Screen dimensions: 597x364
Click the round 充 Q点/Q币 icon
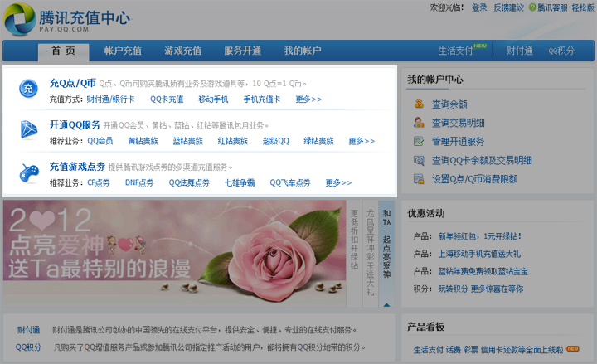coord(28,89)
